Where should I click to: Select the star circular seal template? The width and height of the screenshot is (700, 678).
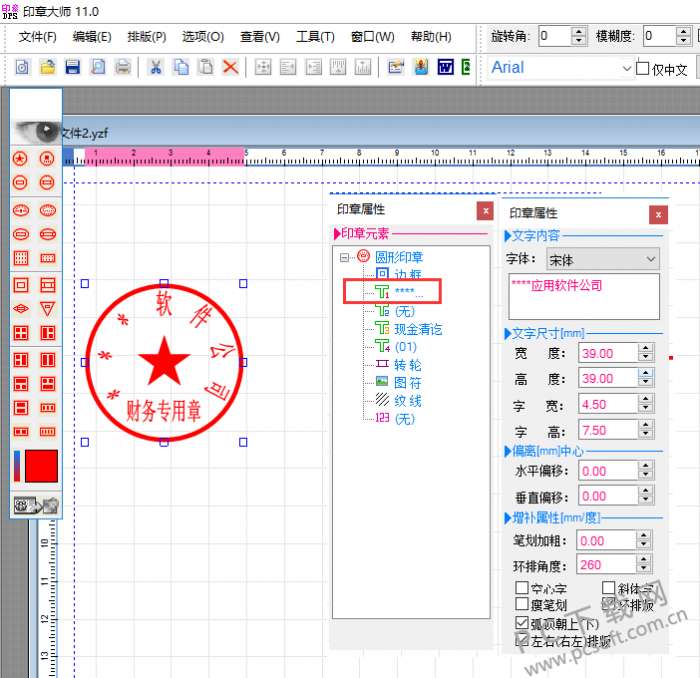coord(19,158)
